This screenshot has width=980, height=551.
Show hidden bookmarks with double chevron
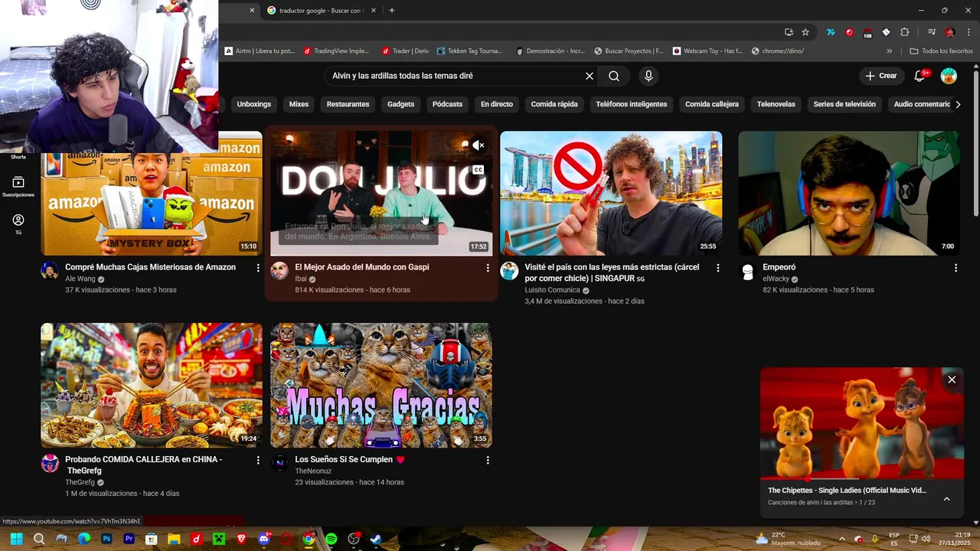(889, 51)
